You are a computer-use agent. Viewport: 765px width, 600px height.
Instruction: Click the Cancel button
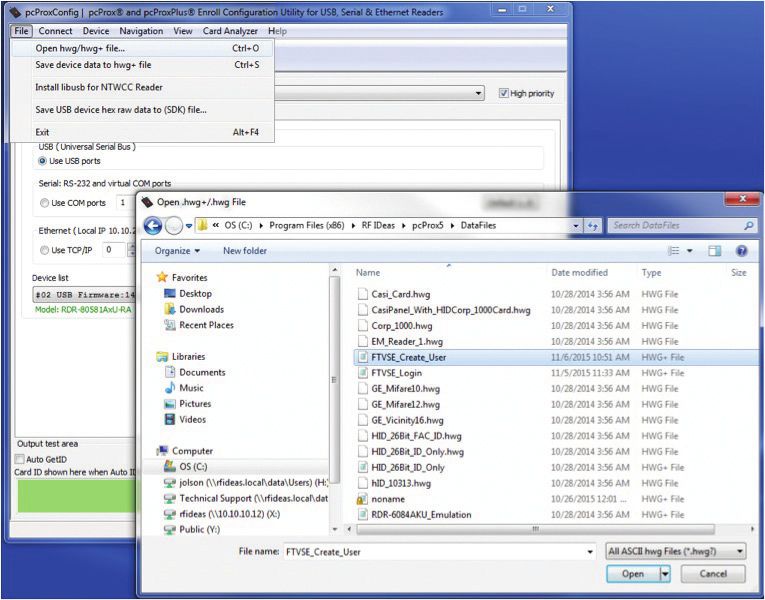click(713, 574)
